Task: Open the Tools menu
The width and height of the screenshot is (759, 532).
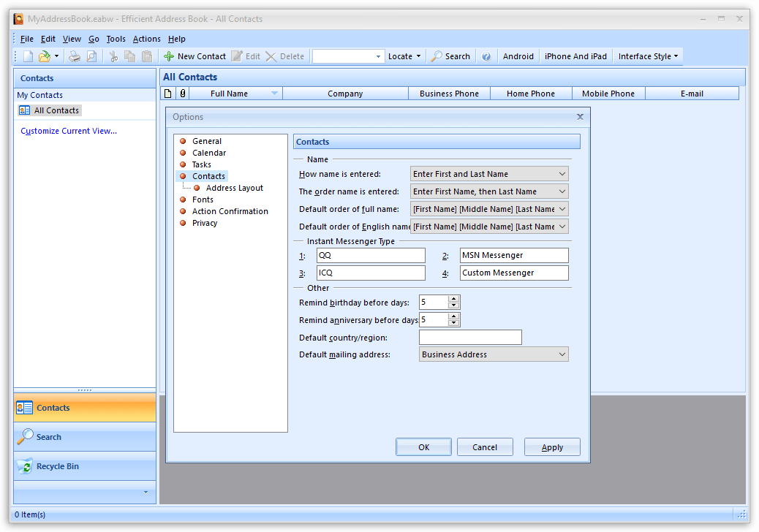Action: [116, 39]
